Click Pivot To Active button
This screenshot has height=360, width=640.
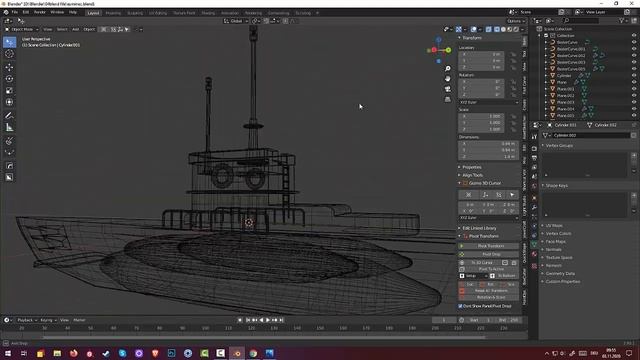click(489, 269)
